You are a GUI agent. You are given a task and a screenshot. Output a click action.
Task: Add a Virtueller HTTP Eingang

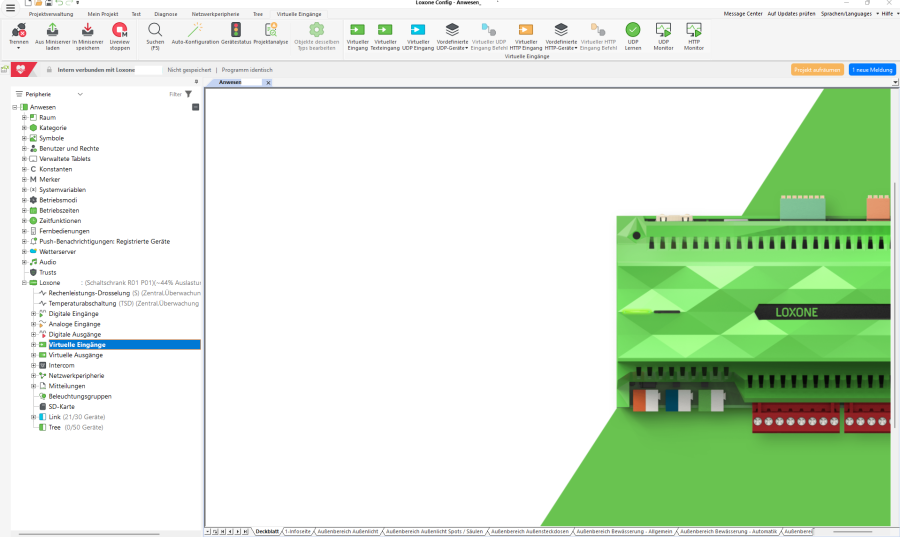tap(526, 36)
